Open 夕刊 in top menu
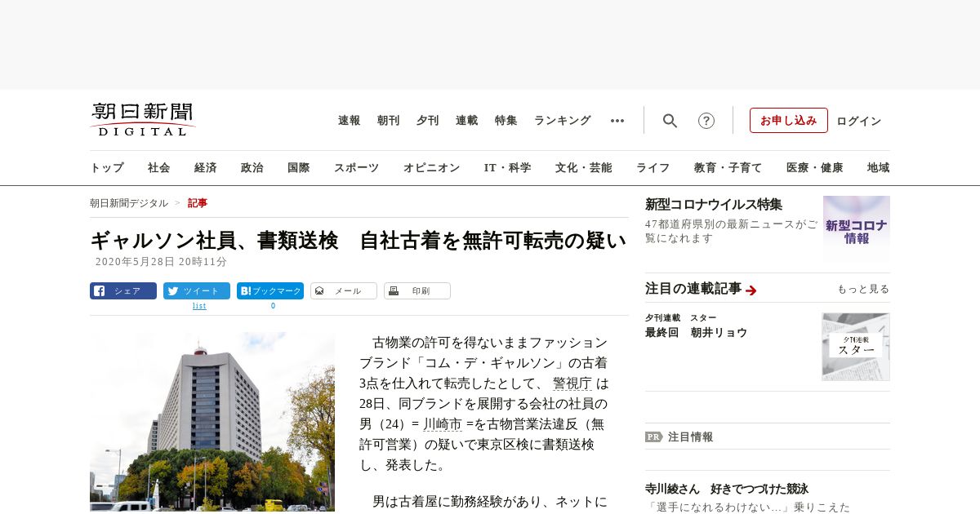The width and height of the screenshot is (980, 514). [428, 121]
